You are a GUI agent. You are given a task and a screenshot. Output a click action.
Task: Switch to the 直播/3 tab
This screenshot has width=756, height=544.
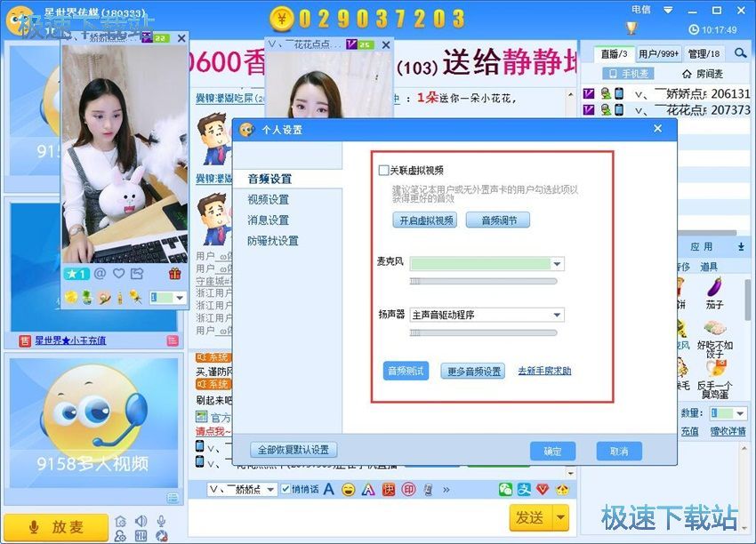(x=614, y=54)
